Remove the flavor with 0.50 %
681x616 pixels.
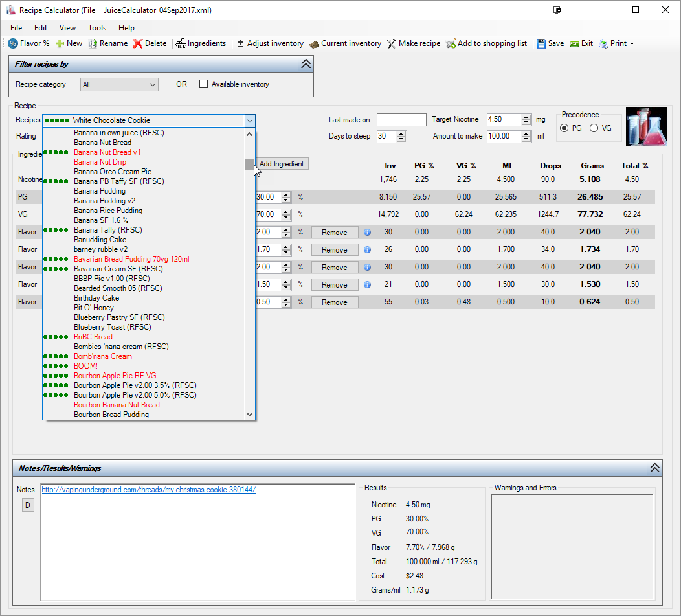335,302
